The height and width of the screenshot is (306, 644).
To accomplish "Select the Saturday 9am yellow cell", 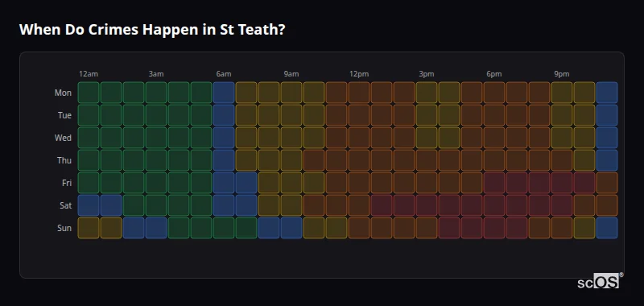I will (291, 205).
